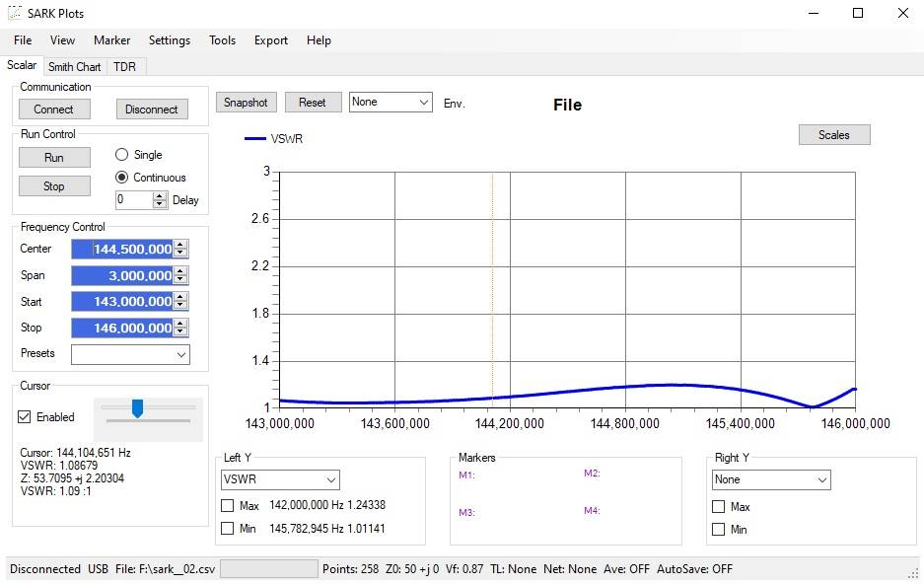Click the Disconnect button

tap(152, 110)
